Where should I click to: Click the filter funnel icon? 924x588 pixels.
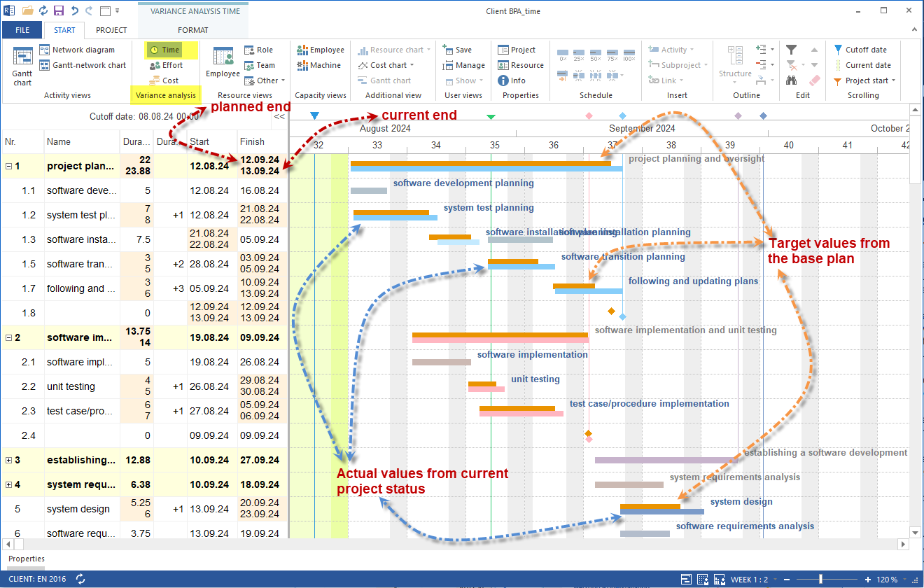[x=791, y=50]
